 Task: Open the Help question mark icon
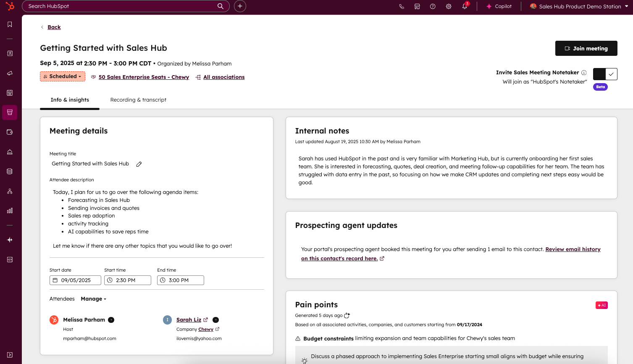coord(433,6)
